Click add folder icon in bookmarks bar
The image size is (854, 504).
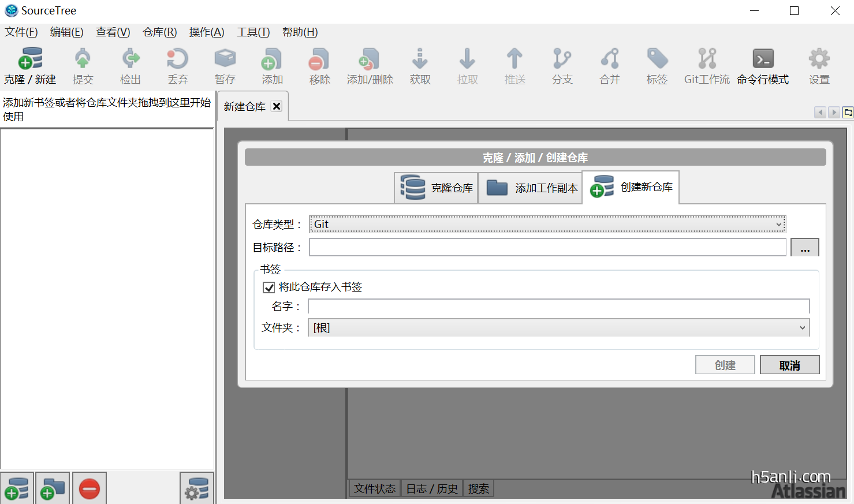[x=53, y=488]
